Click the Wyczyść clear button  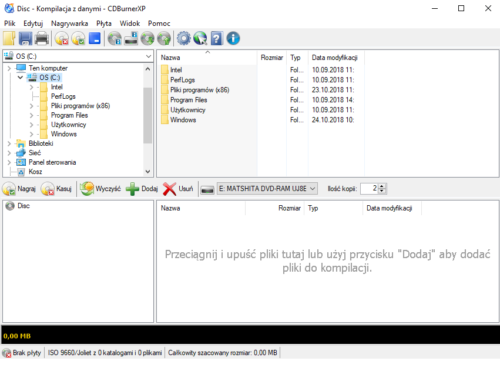(100, 189)
